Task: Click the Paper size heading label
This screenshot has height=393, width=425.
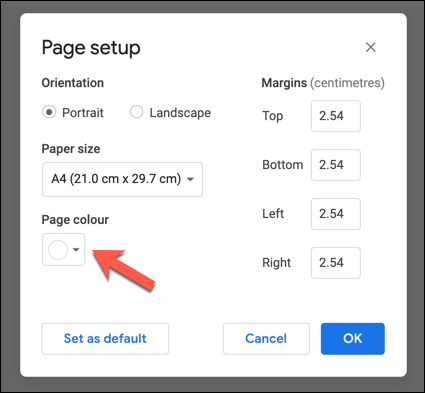Action: click(71, 149)
